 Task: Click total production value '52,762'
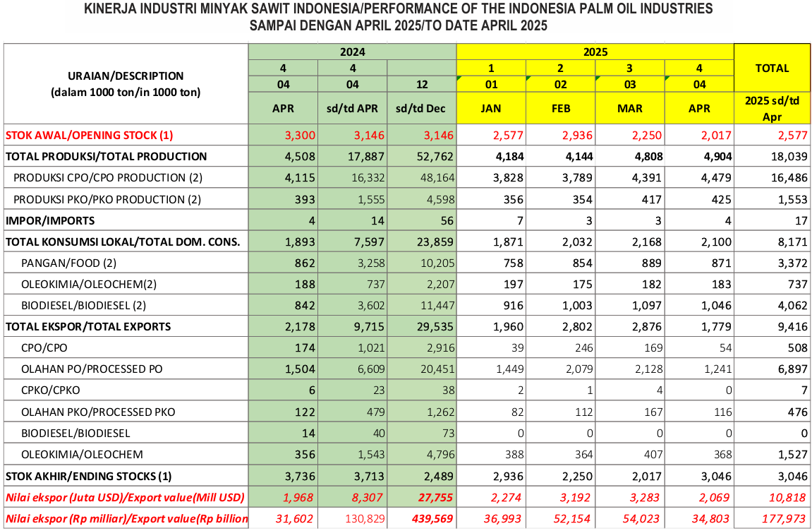click(x=435, y=157)
